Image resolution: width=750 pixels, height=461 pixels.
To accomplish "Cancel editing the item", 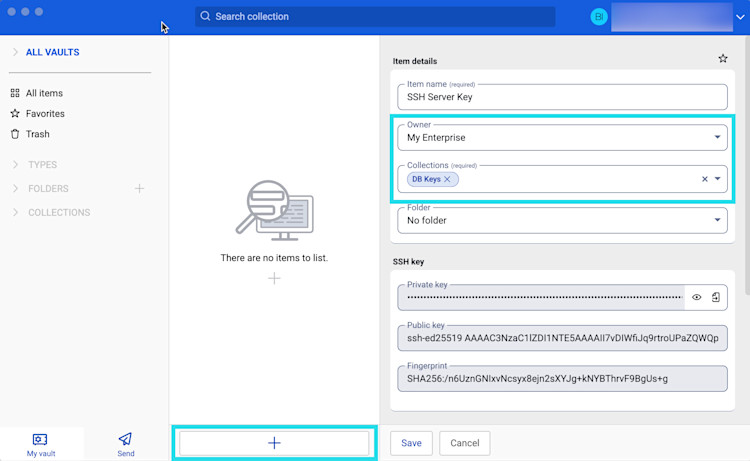I will coord(465,443).
